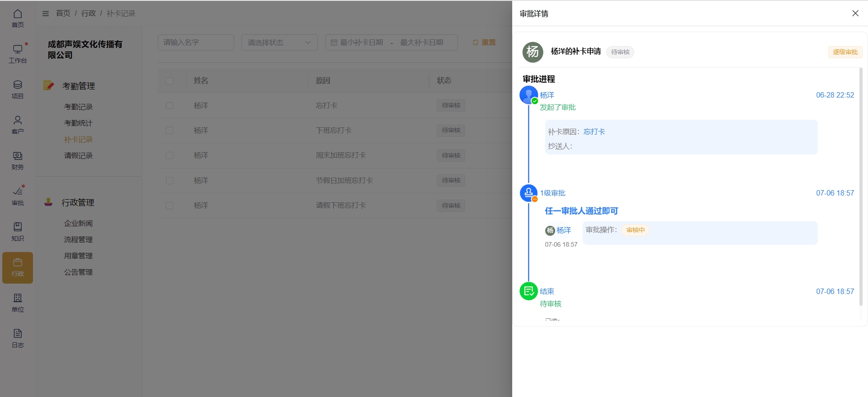
Task: Check the row with reason 周末加班忘打卡
Action: point(170,155)
